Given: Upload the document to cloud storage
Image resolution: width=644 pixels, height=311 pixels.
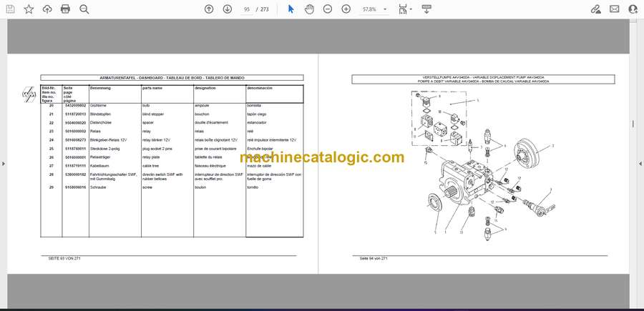Looking at the screenshot, I should (47, 9).
